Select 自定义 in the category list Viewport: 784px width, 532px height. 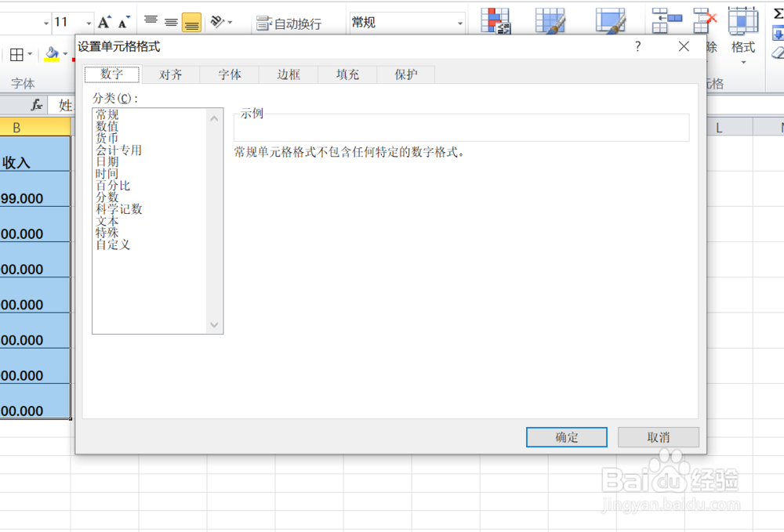tap(113, 244)
